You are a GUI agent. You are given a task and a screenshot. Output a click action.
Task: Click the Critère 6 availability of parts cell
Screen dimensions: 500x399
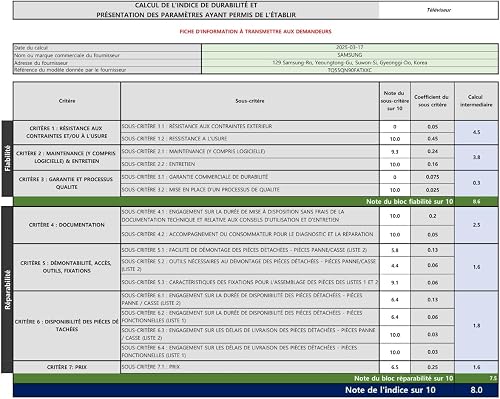click(x=67, y=325)
